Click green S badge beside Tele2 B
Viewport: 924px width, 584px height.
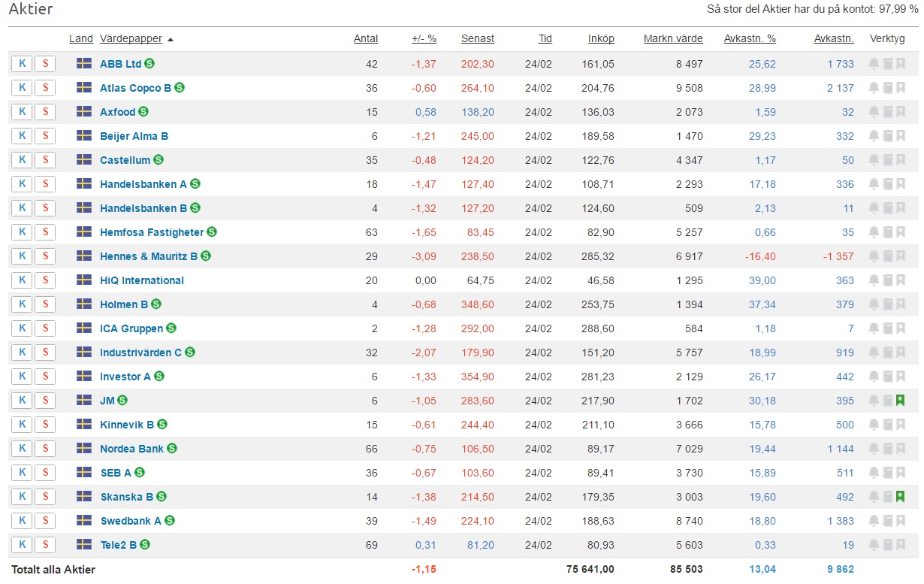[145, 545]
